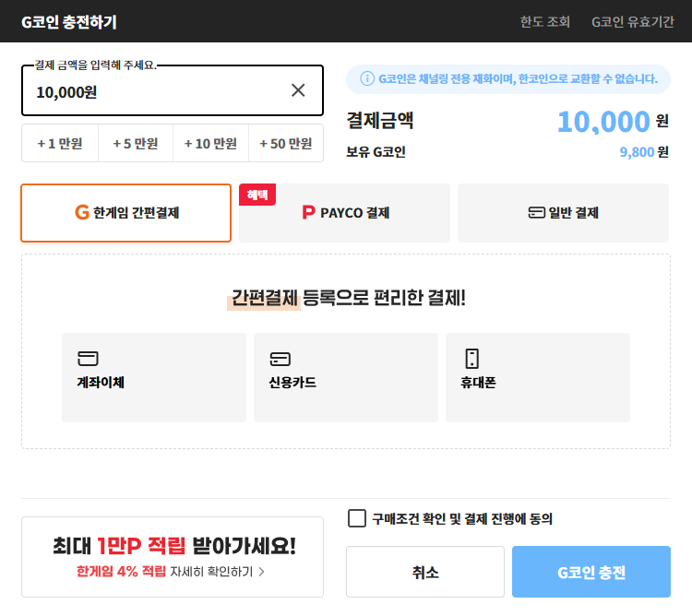
Task: Click the payment amount input field
Action: (173, 91)
